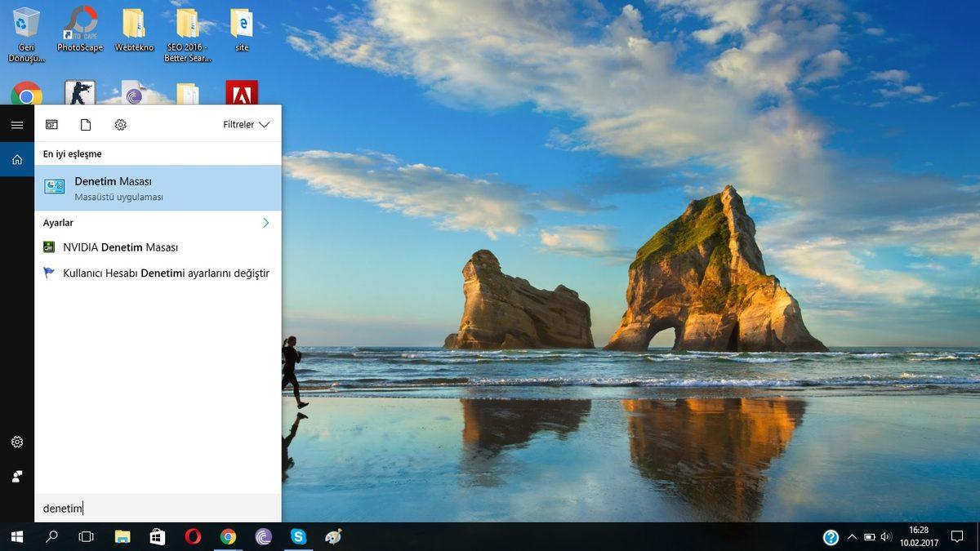The image size is (980, 551).
Task: Open Google Chrome from the taskbar
Action: (228, 537)
